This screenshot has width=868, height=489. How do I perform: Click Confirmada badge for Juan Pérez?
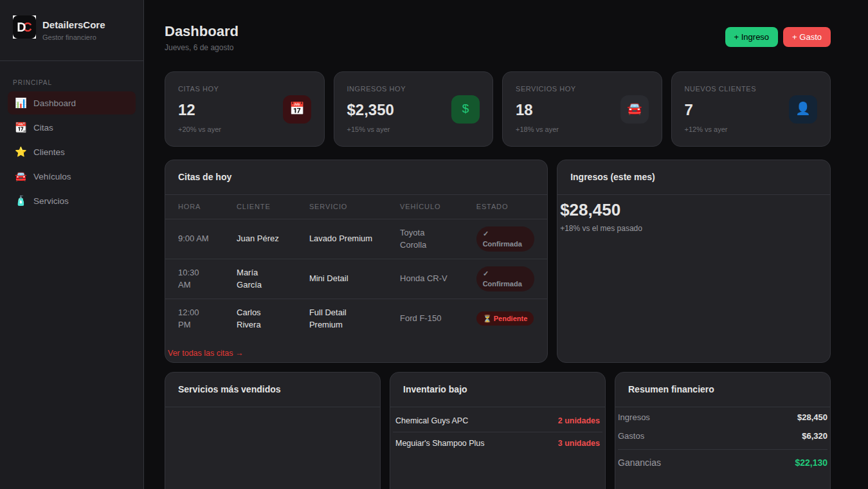pos(505,239)
